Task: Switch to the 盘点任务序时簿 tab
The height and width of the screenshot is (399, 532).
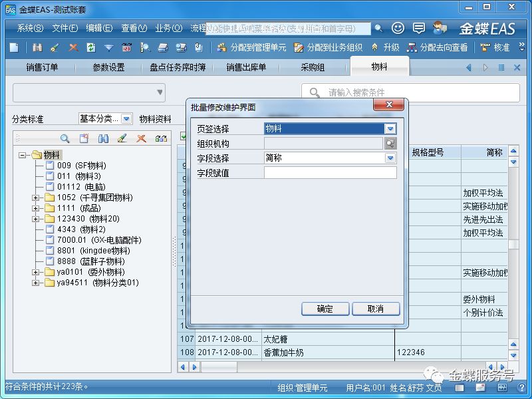Action: [178, 68]
